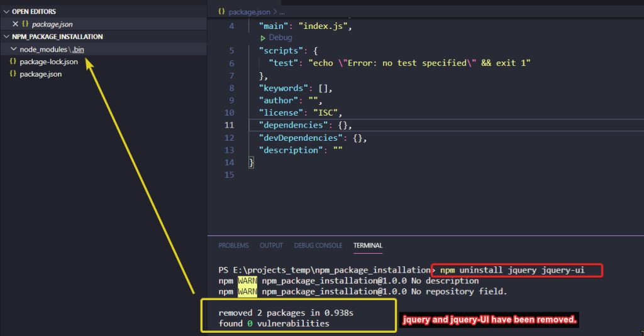Click the braces icon in the breadcrumb bar
Image resolution: width=644 pixels, height=336 pixels.
pyautogui.click(x=221, y=11)
